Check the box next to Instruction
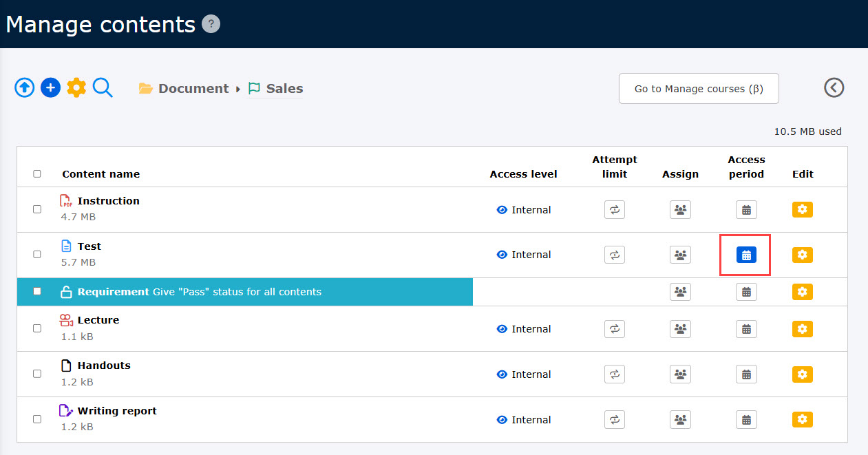The image size is (868, 455). click(x=37, y=209)
